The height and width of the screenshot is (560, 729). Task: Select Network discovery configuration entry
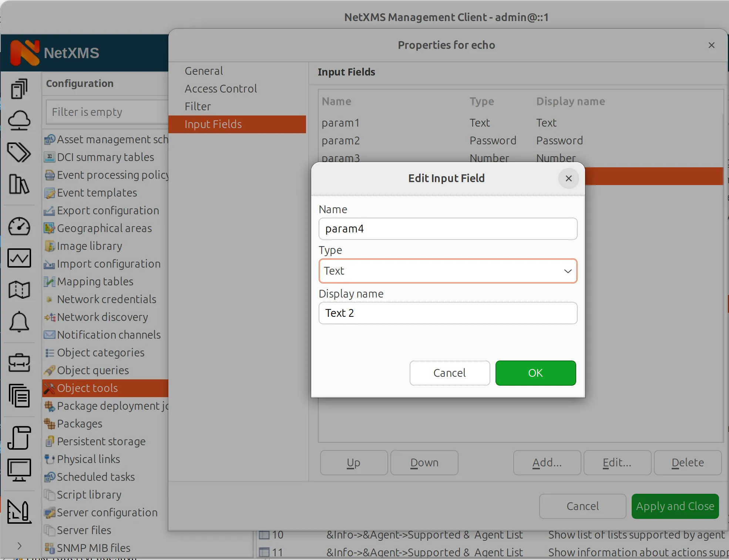102,317
